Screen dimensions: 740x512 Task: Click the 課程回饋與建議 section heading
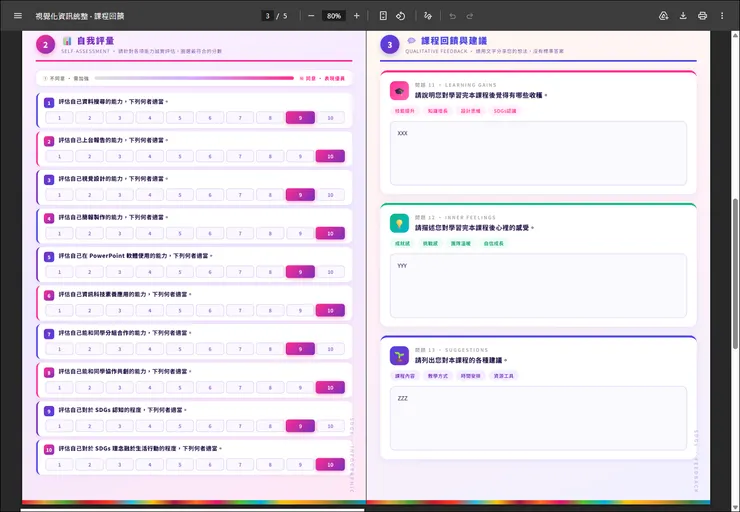(x=454, y=41)
